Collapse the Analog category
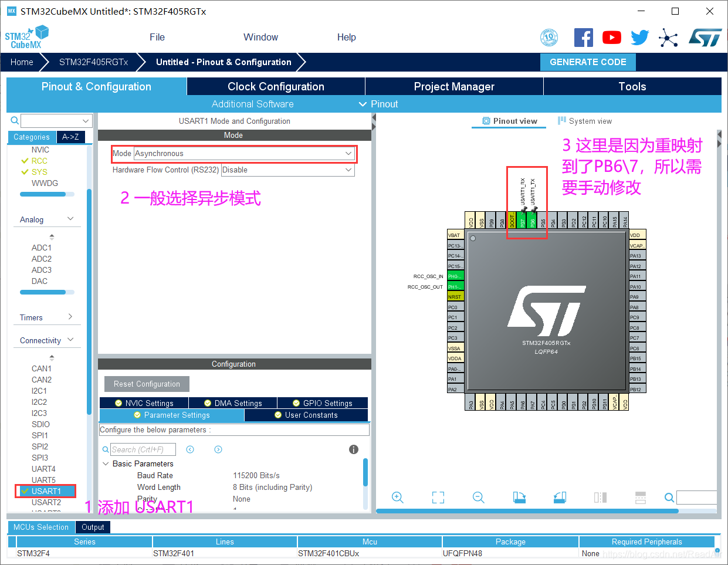The image size is (728, 565). [70, 219]
